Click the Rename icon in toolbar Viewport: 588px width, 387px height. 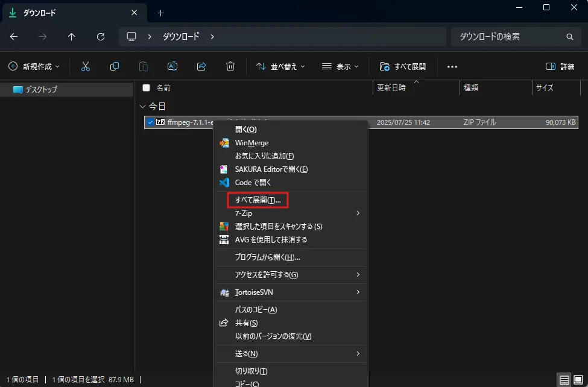point(172,66)
